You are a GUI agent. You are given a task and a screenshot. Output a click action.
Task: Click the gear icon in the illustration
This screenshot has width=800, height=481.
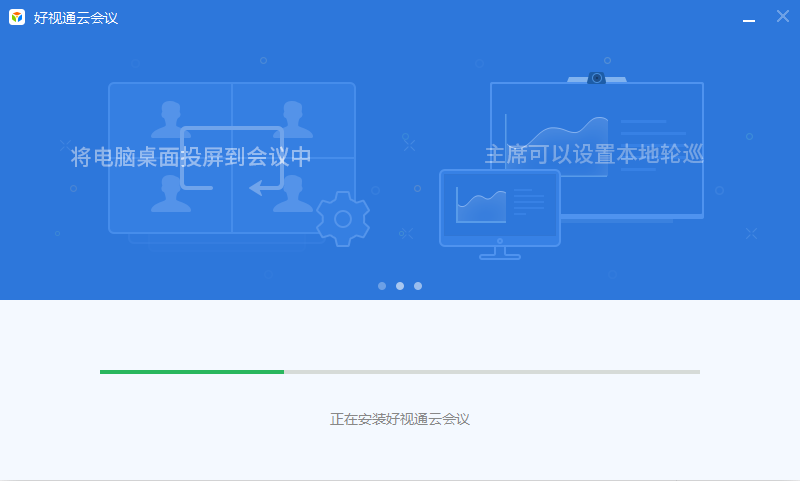coord(342,218)
